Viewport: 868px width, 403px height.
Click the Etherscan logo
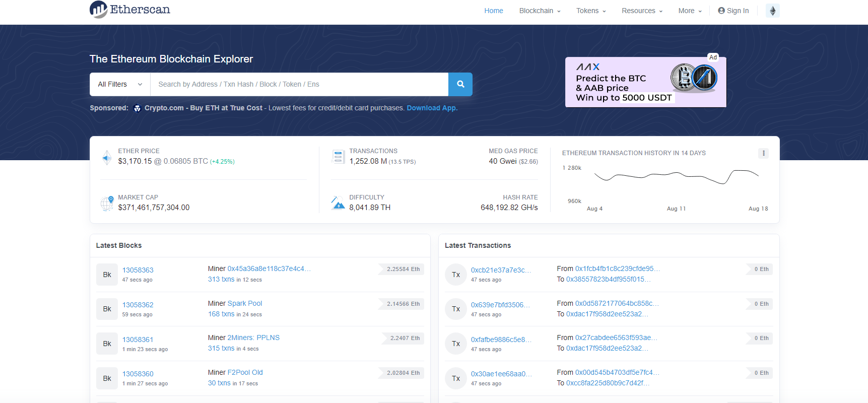pos(130,10)
